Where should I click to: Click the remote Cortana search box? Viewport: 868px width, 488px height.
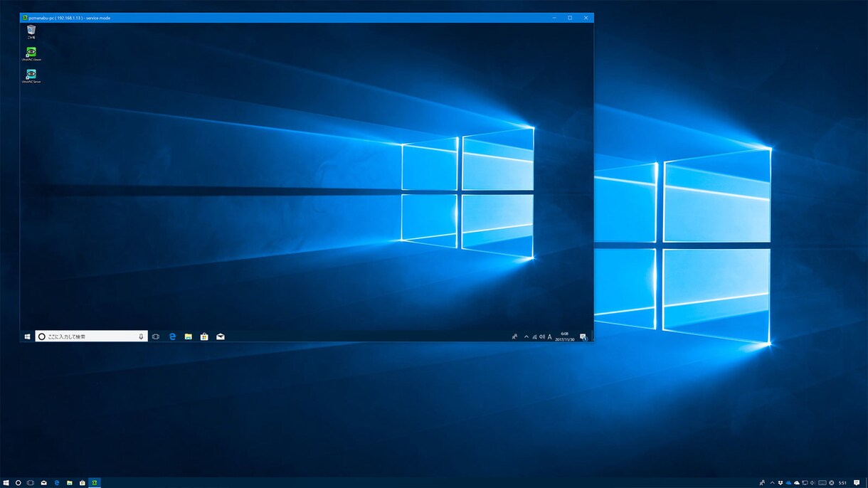coord(91,336)
